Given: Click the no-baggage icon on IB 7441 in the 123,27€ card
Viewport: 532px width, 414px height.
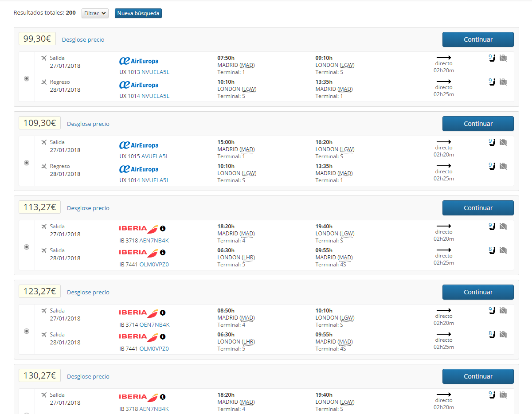Looking at the screenshot, I should click(x=503, y=334).
